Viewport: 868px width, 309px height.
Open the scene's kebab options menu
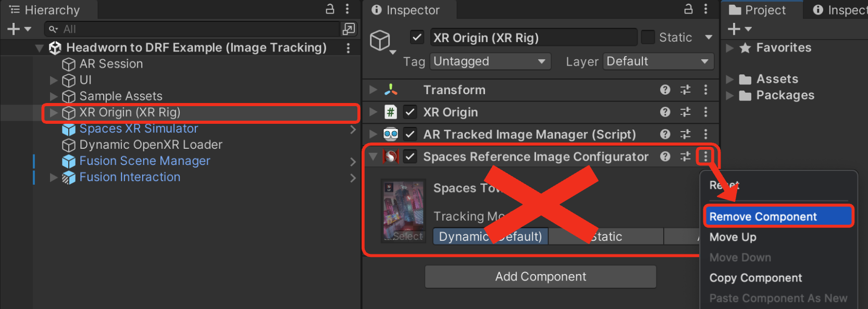tap(348, 48)
